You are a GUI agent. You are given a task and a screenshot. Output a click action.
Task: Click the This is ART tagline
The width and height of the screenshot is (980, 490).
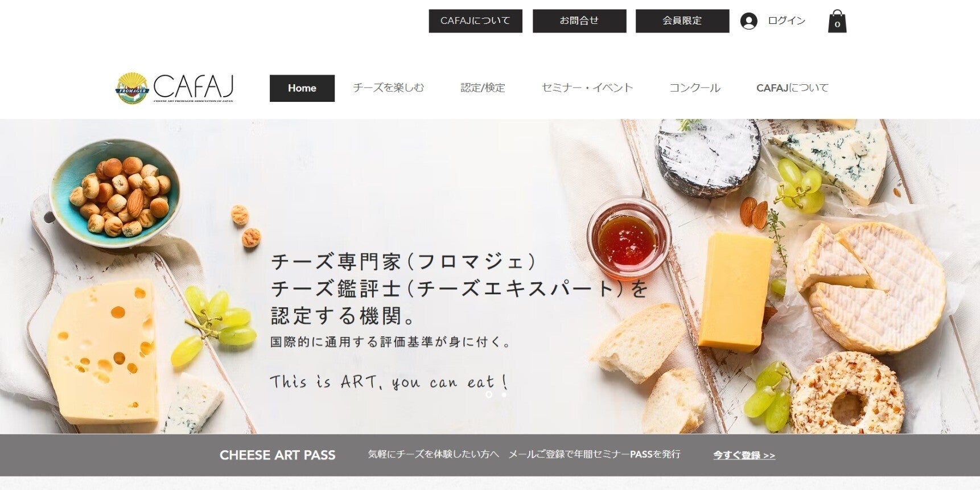click(389, 382)
